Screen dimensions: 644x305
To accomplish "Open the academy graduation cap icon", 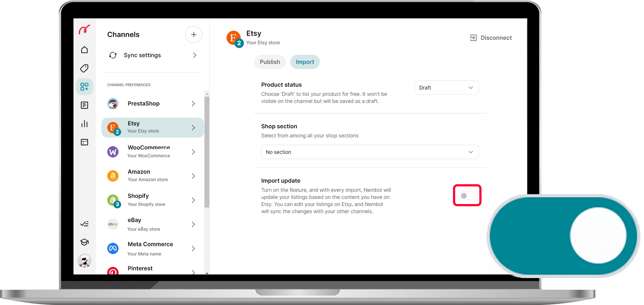I will click(84, 242).
